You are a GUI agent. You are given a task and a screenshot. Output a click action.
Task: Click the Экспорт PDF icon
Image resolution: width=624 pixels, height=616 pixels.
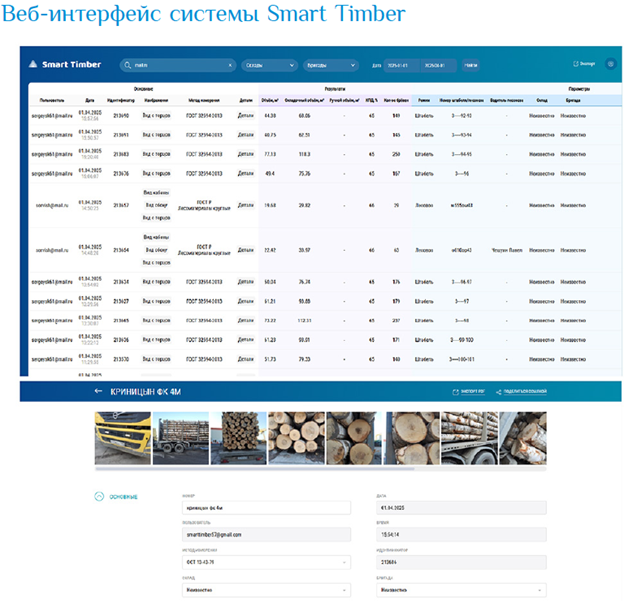456,391
